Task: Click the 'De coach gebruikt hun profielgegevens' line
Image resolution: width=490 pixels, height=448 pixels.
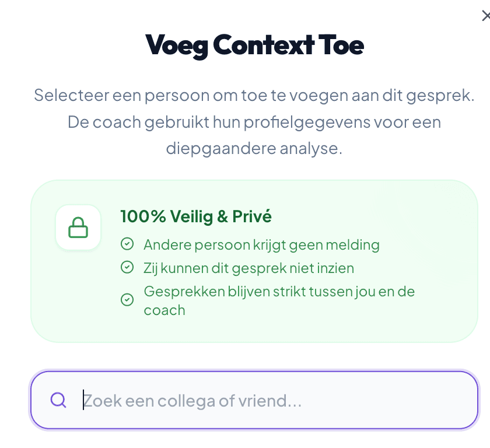Action: click(x=254, y=122)
